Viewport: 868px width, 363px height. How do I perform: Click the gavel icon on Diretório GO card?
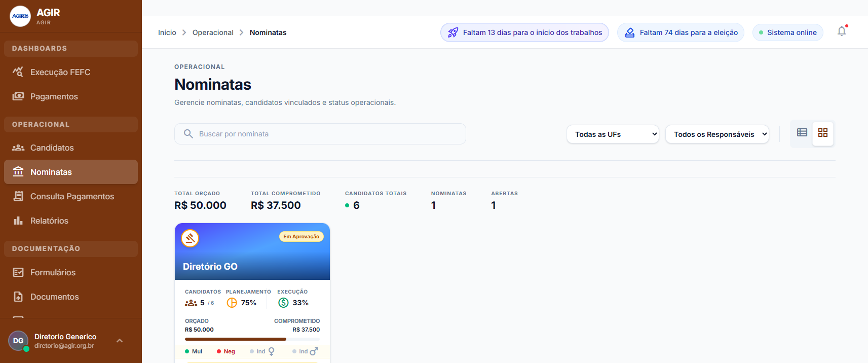pos(190,238)
